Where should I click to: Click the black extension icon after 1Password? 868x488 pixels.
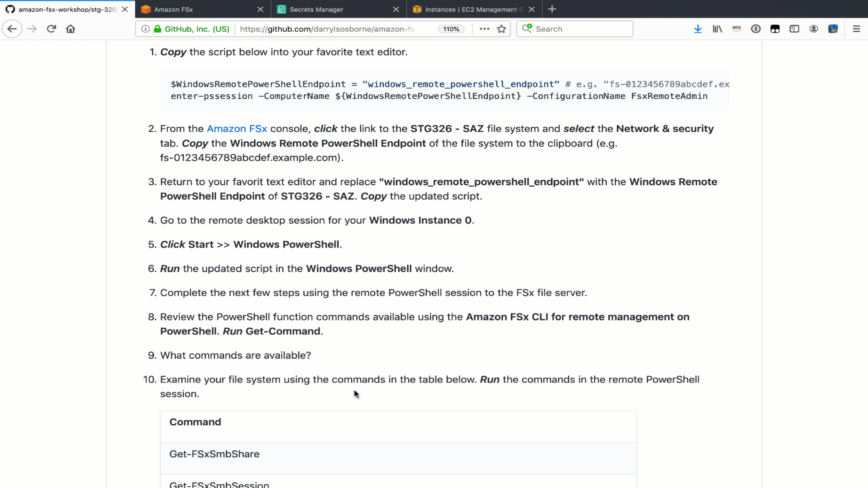click(775, 29)
